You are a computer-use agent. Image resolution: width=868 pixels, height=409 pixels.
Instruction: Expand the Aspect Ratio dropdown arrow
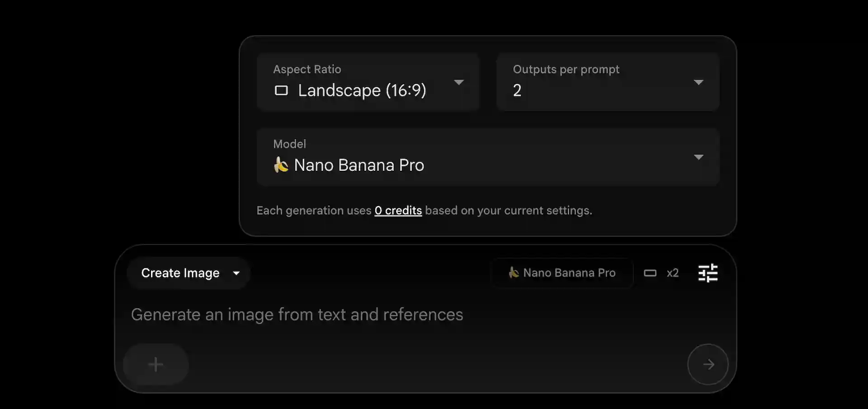click(459, 82)
